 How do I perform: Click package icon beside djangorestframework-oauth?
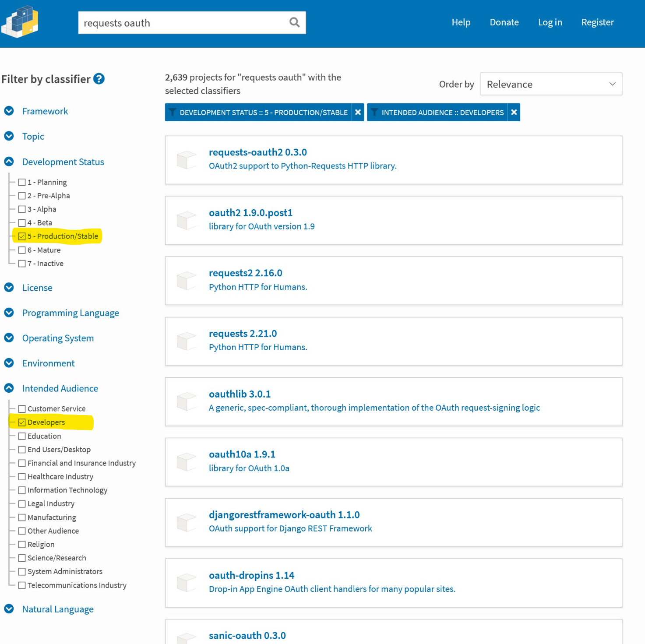187,522
